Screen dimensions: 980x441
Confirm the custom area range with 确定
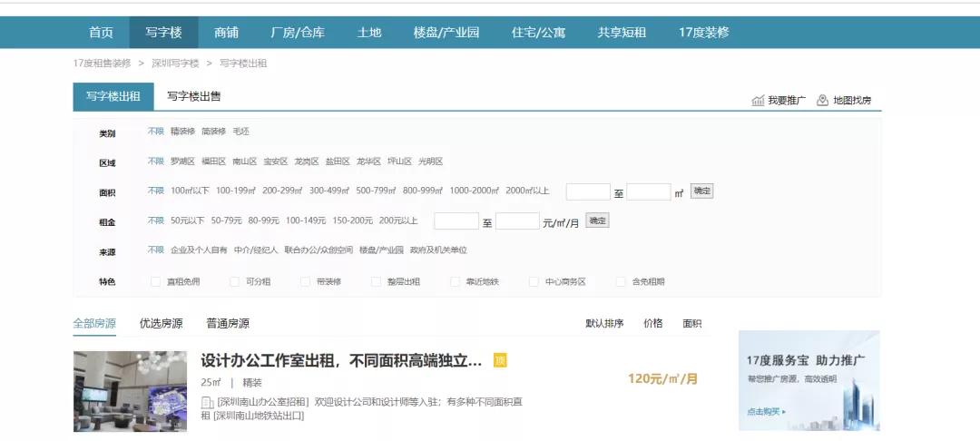(701, 191)
